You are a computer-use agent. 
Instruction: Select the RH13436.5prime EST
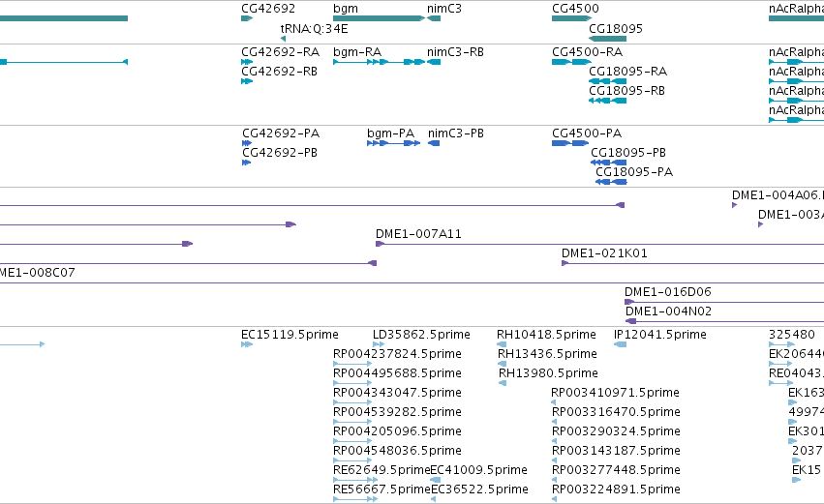[x=502, y=364]
